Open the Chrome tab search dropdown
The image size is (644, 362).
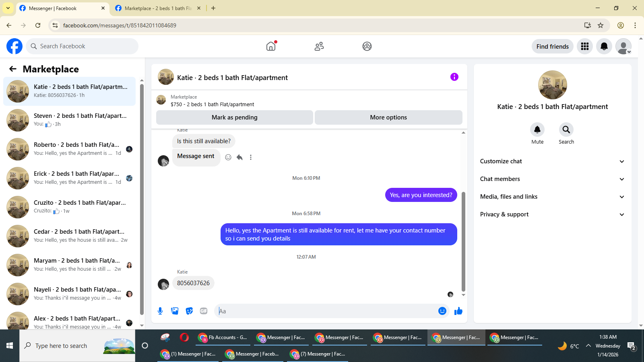8,8
